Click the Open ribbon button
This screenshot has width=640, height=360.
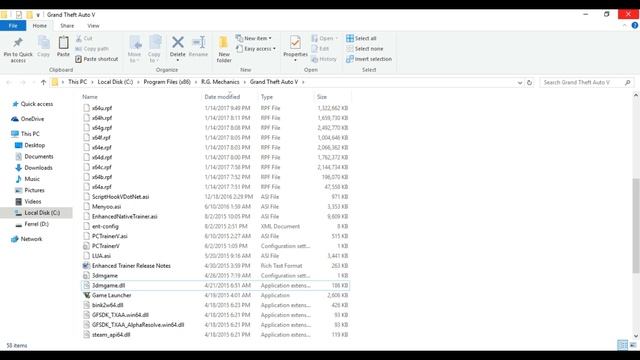[x=324, y=38]
